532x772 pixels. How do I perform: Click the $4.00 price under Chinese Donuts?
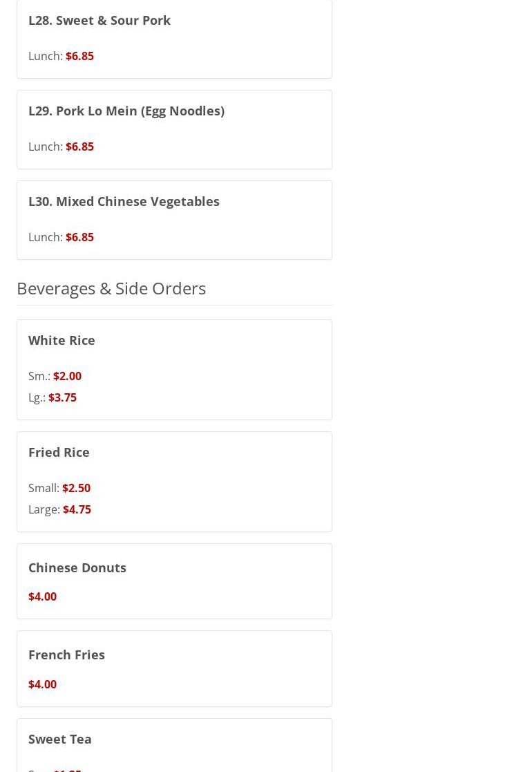(42, 596)
